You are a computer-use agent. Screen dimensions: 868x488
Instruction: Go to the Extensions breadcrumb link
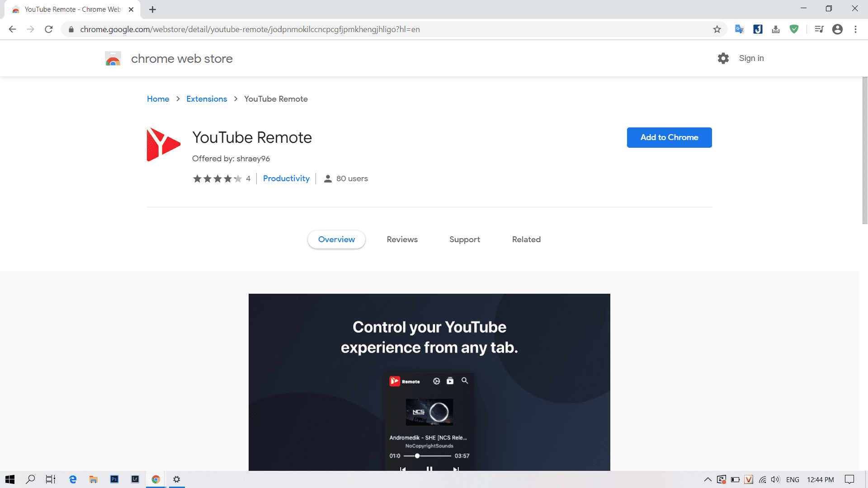click(207, 99)
